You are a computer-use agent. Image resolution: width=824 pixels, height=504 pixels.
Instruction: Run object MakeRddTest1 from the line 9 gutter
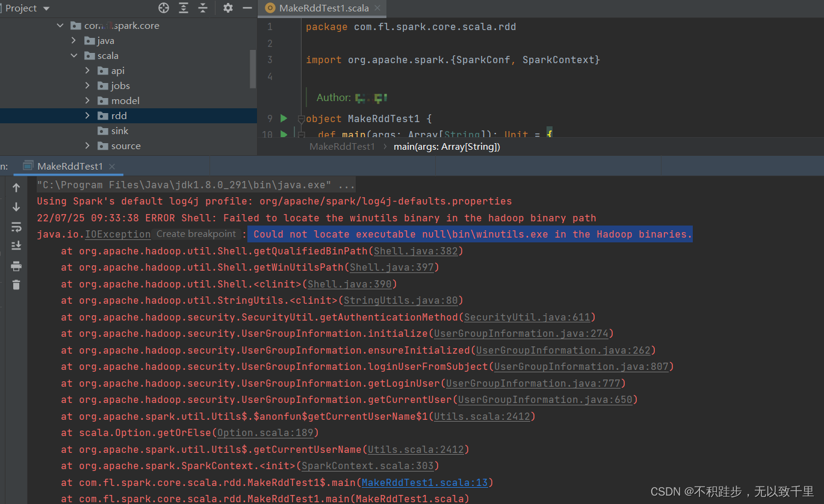(x=284, y=118)
